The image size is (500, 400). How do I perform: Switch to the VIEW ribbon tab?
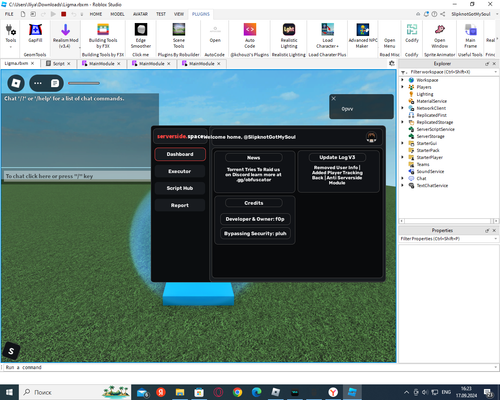point(179,14)
